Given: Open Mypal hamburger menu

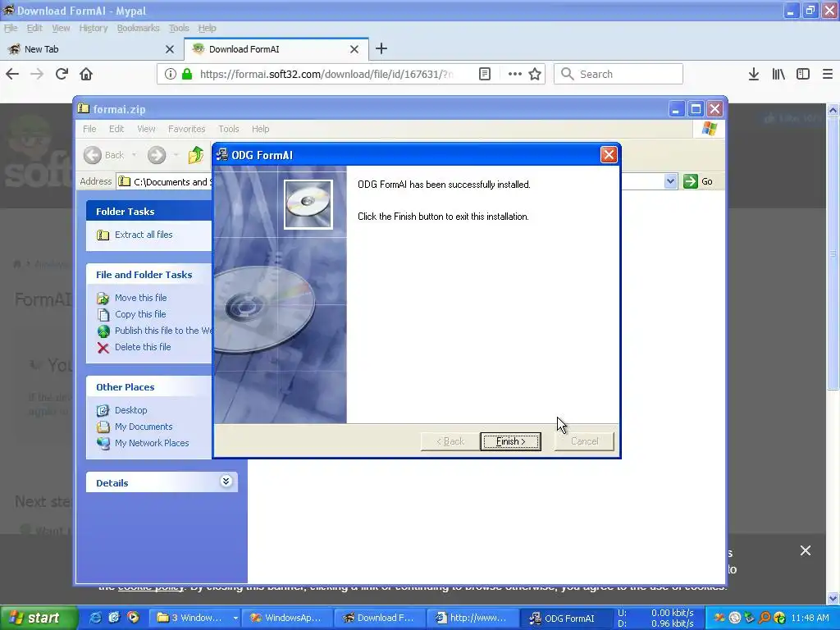Looking at the screenshot, I should point(828,74).
